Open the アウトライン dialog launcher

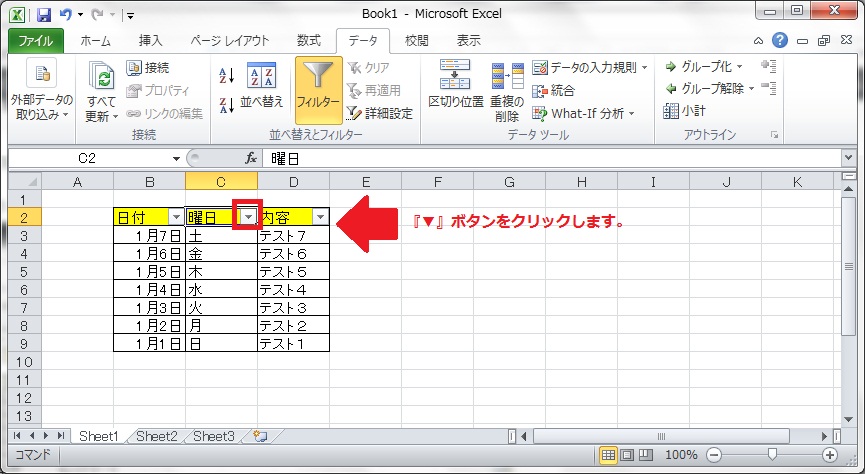point(775,135)
